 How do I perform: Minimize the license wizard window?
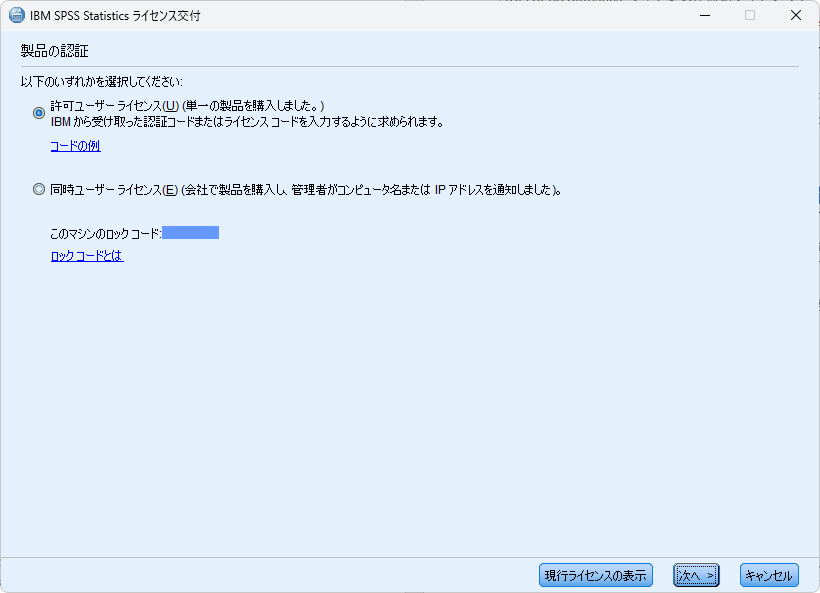coord(705,15)
